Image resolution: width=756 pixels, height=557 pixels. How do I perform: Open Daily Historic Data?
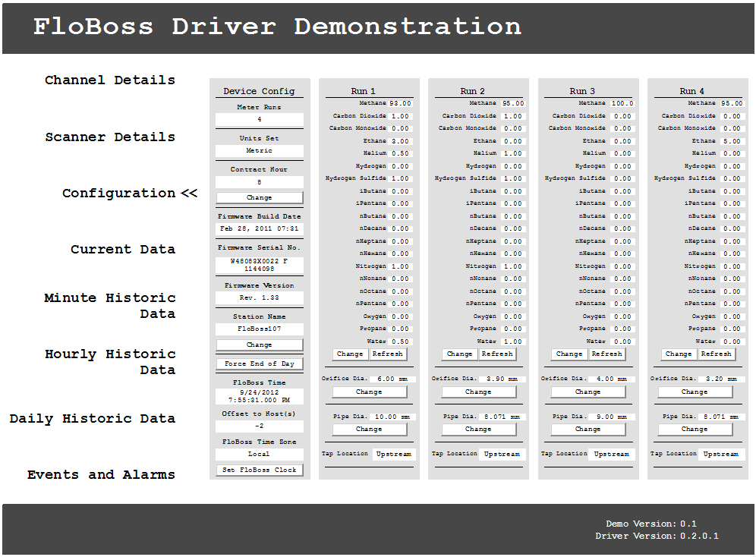pyautogui.click(x=93, y=419)
